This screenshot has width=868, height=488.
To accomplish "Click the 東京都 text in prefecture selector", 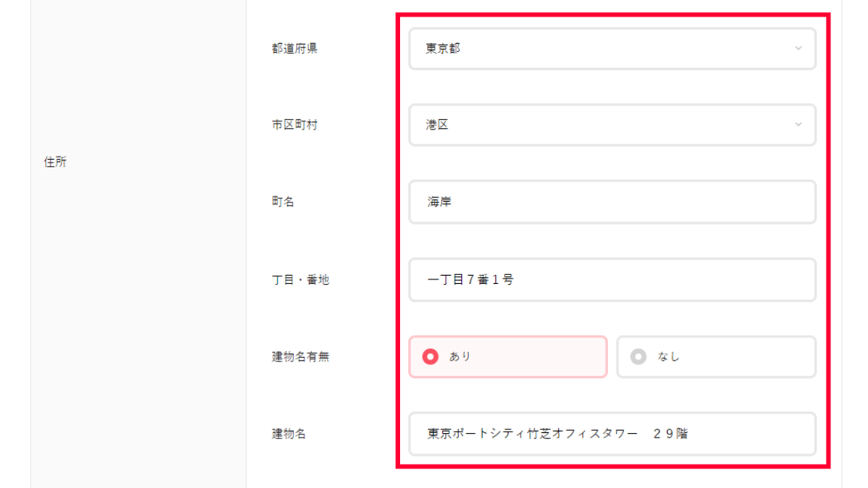I will 443,49.
